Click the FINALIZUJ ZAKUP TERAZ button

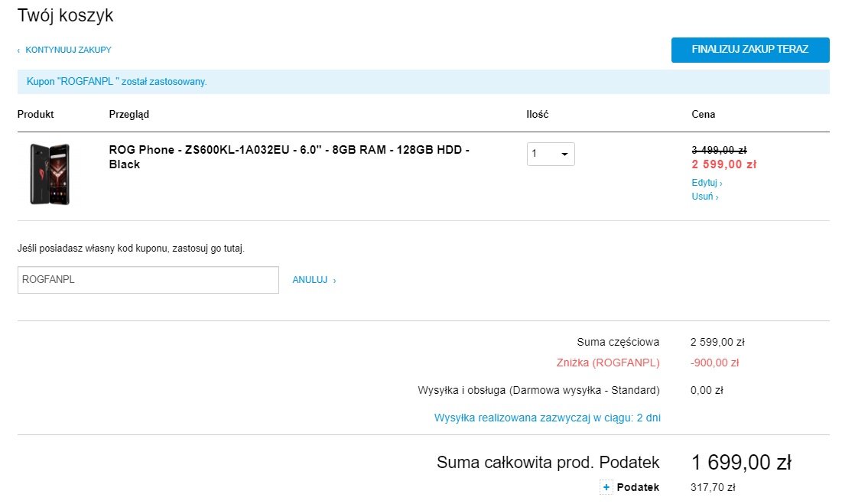click(x=749, y=50)
